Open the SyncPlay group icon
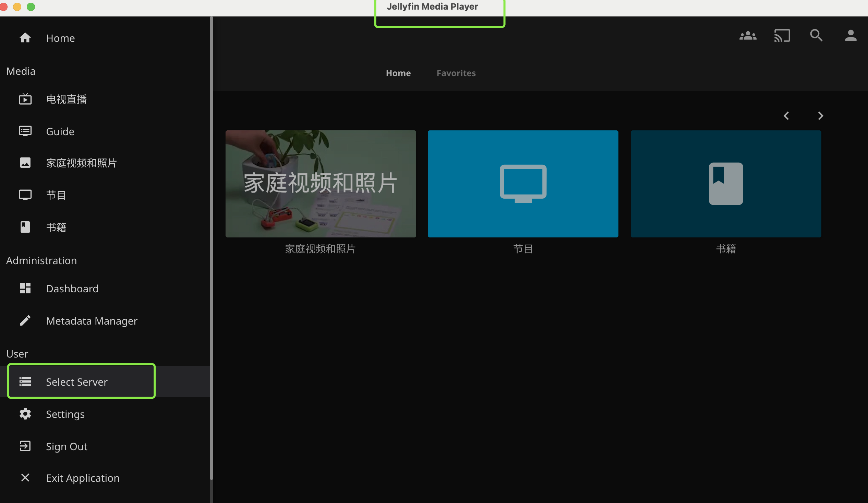868x503 pixels. (747, 35)
